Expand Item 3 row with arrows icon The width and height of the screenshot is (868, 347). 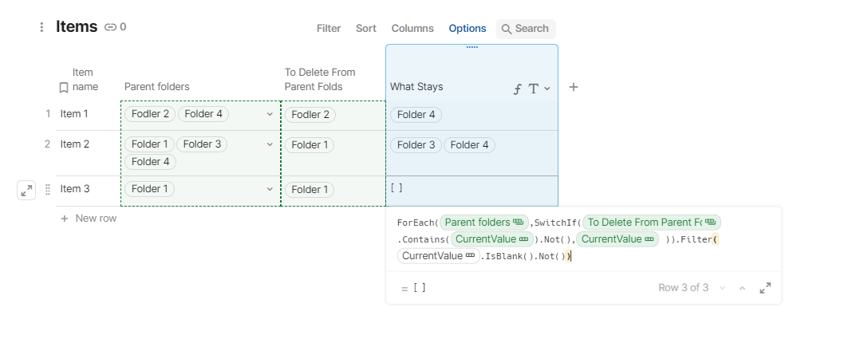point(26,190)
